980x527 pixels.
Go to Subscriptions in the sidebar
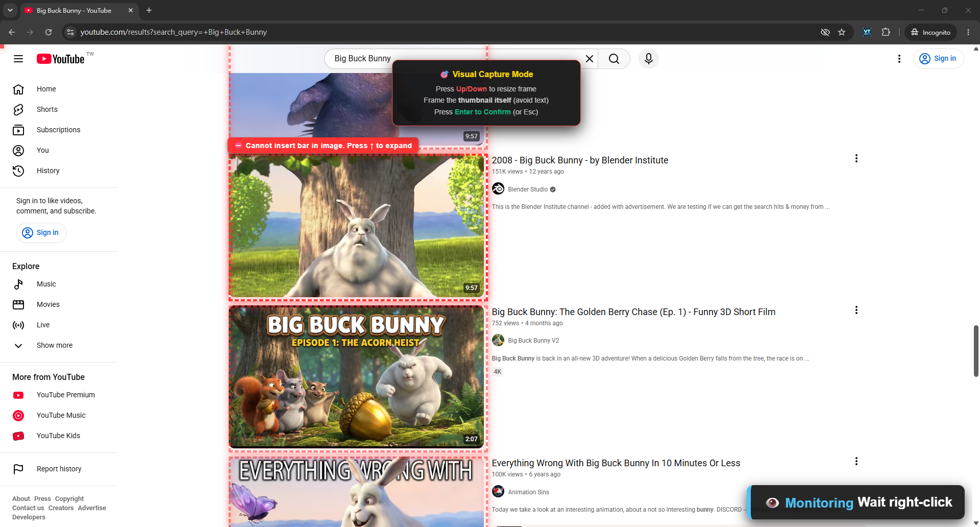pyautogui.click(x=59, y=130)
